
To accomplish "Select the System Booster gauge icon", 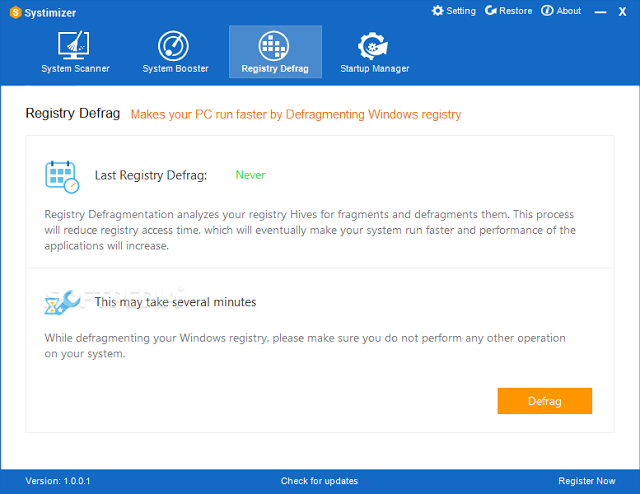I will tap(173, 46).
